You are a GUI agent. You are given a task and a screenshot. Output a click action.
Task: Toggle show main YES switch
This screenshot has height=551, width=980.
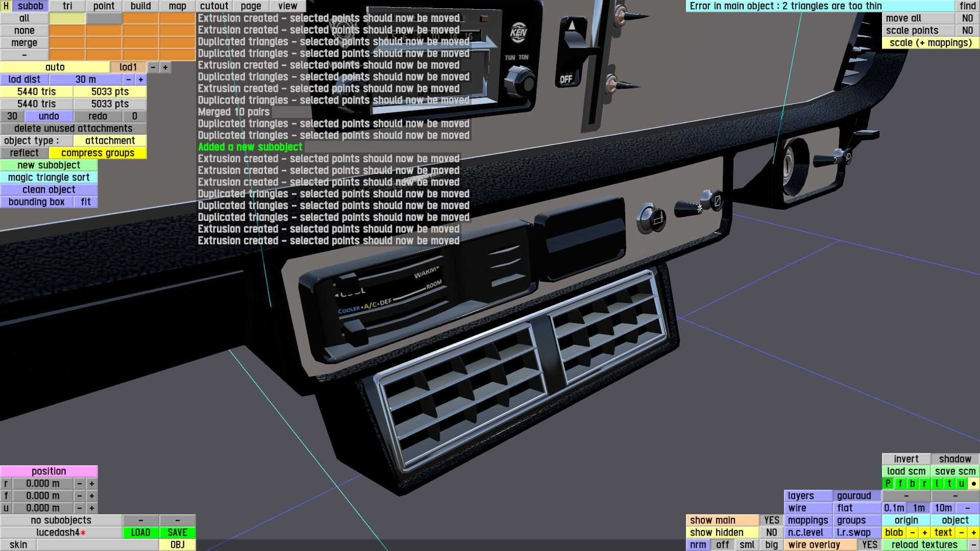point(771,520)
